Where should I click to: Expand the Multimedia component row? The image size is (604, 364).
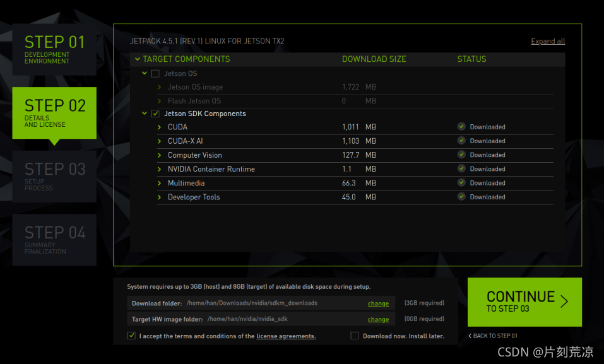point(159,183)
